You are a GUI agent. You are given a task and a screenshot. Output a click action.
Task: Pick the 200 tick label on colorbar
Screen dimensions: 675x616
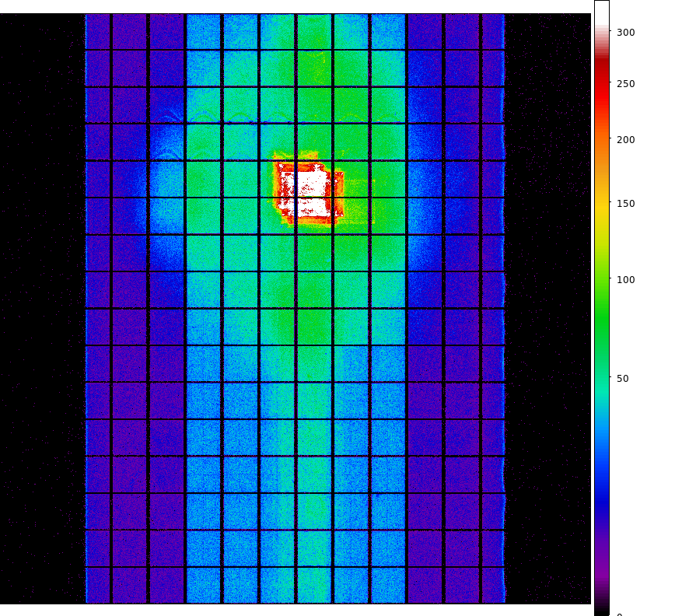(x=626, y=140)
